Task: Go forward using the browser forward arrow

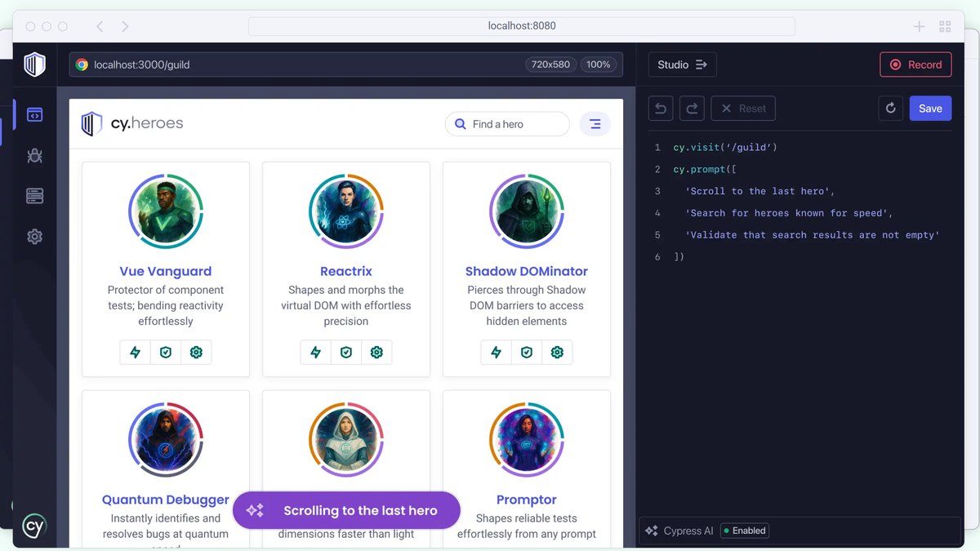Action: [125, 26]
